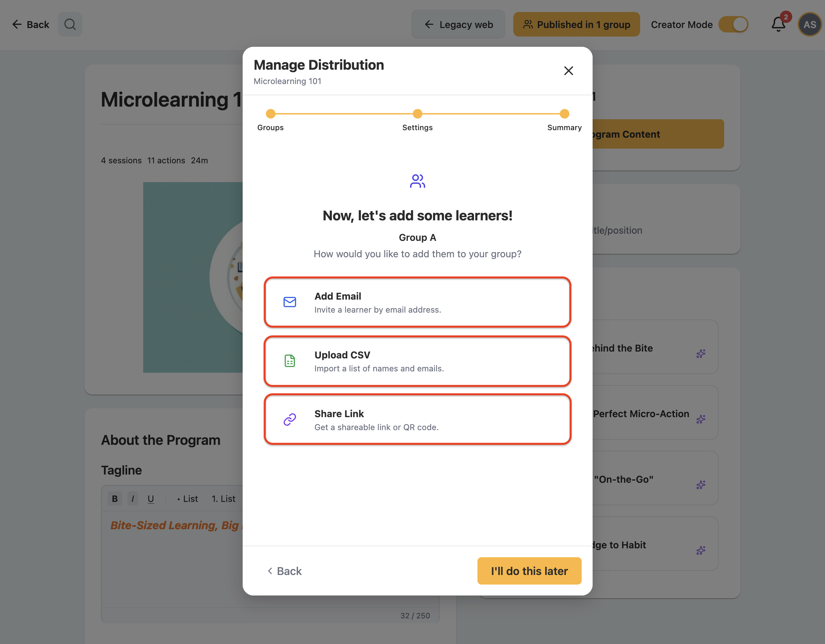Click the I'll do this later button
825x644 pixels.
click(529, 571)
